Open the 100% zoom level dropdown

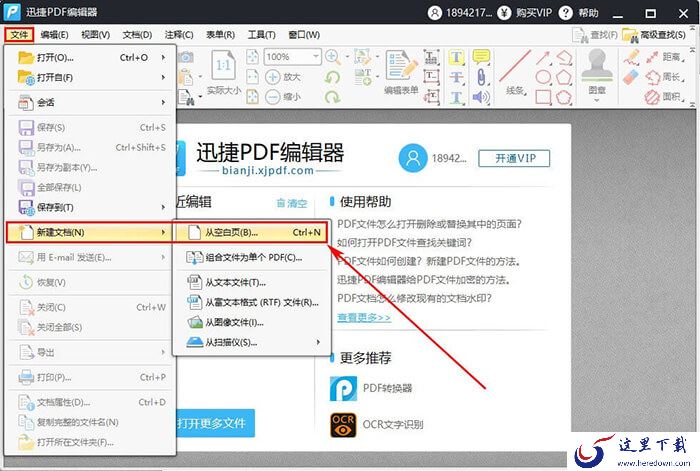point(316,57)
